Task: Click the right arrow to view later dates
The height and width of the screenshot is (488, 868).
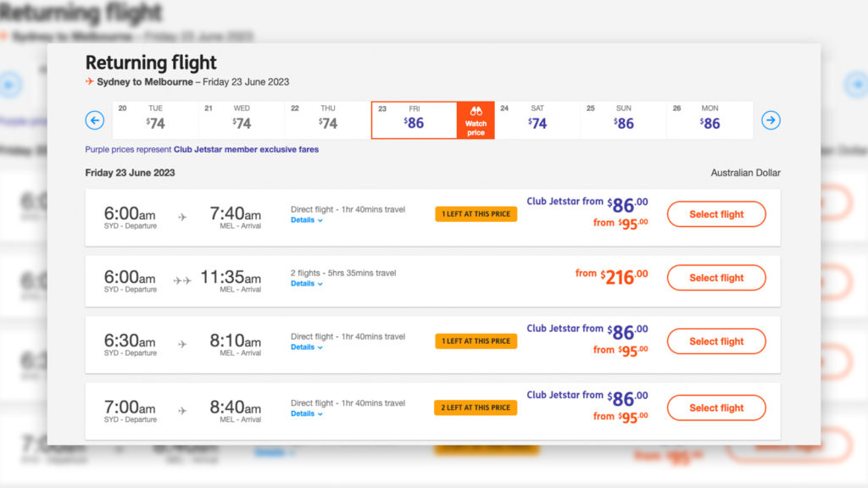Action: pyautogui.click(x=771, y=120)
